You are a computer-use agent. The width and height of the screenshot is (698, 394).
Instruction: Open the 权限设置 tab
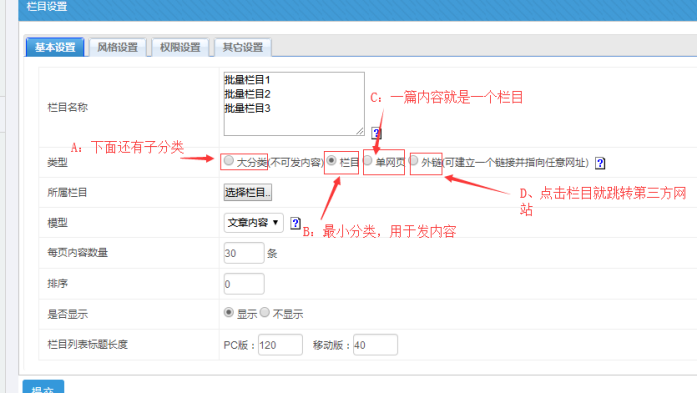(x=180, y=47)
